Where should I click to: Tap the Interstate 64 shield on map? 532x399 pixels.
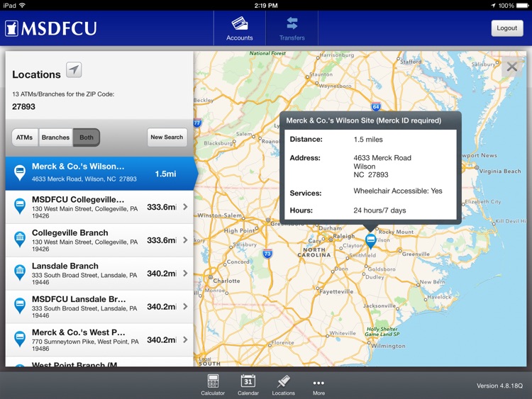point(375,107)
